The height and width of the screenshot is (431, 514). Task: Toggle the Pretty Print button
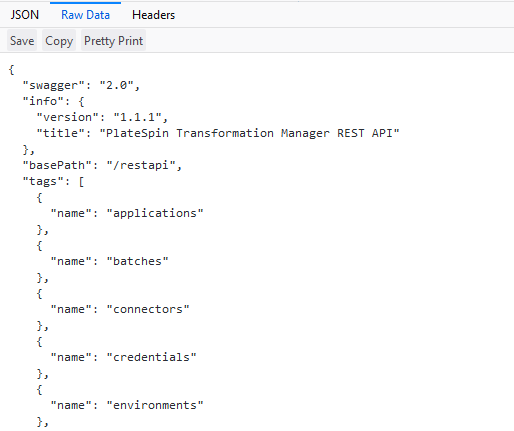click(x=113, y=41)
